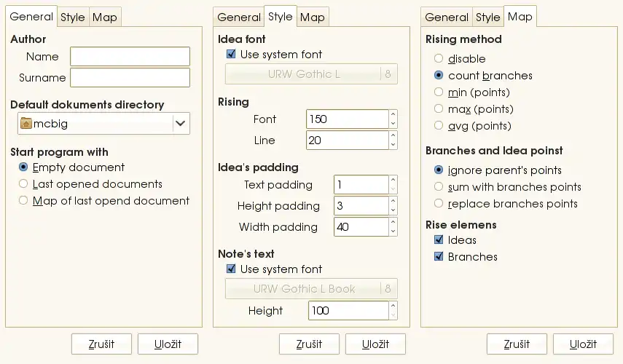The width and height of the screenshot is (623, 364).
Task: Click the author Name text field
Action: coord(130,57)
